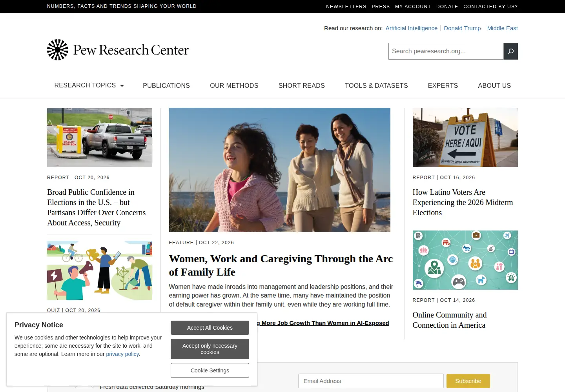The width and height of the screenshot is (565, 392).
Task: Open Tools & Datasets in navigation
Action: point(376,85)
